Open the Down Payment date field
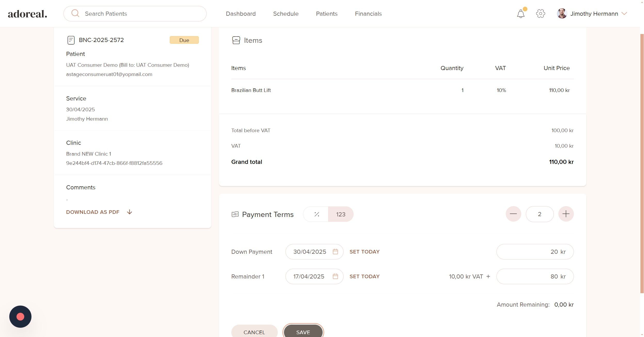Image resolution: width=644 pixels, height=337 pixels. click(x=309, y=252)
